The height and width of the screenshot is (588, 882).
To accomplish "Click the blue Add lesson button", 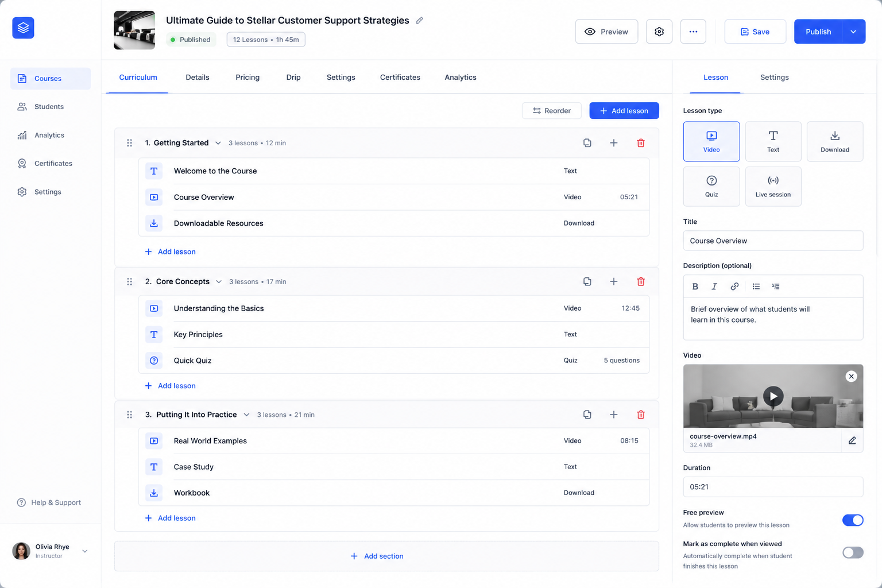I will (624, 111).
